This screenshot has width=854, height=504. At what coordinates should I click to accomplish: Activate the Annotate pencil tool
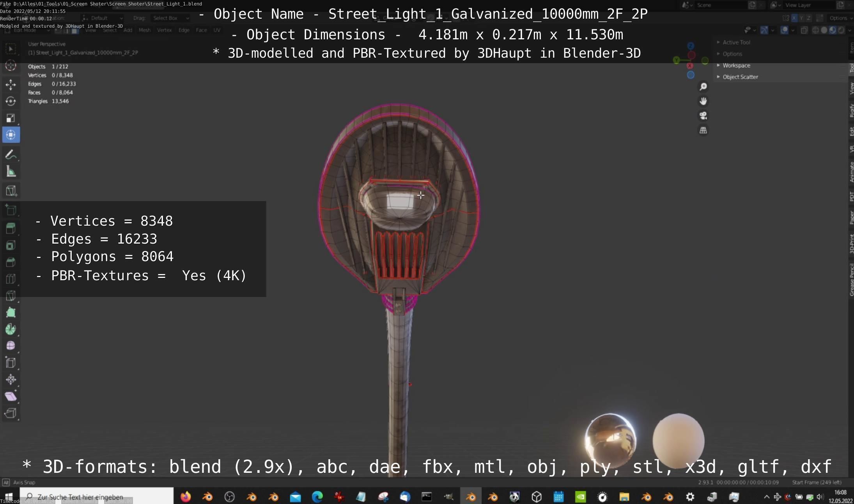[x=11, y=155]
